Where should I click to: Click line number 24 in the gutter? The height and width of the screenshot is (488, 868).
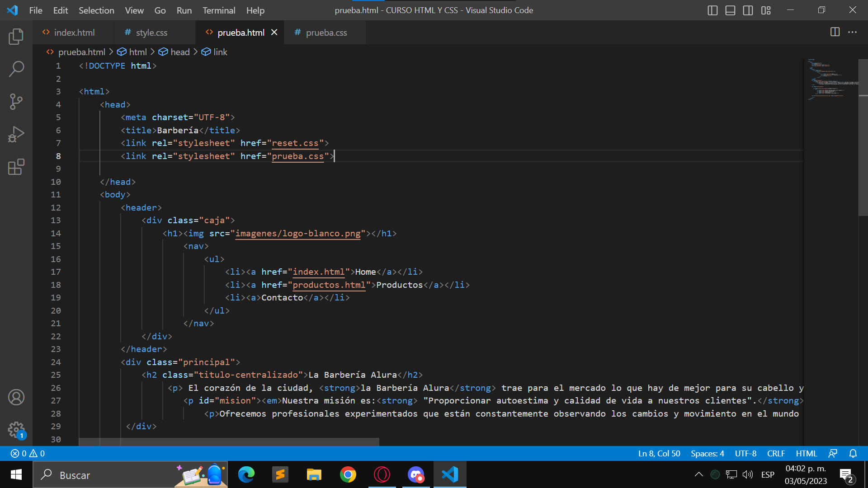pyautogui.click(x=56, y=362)
